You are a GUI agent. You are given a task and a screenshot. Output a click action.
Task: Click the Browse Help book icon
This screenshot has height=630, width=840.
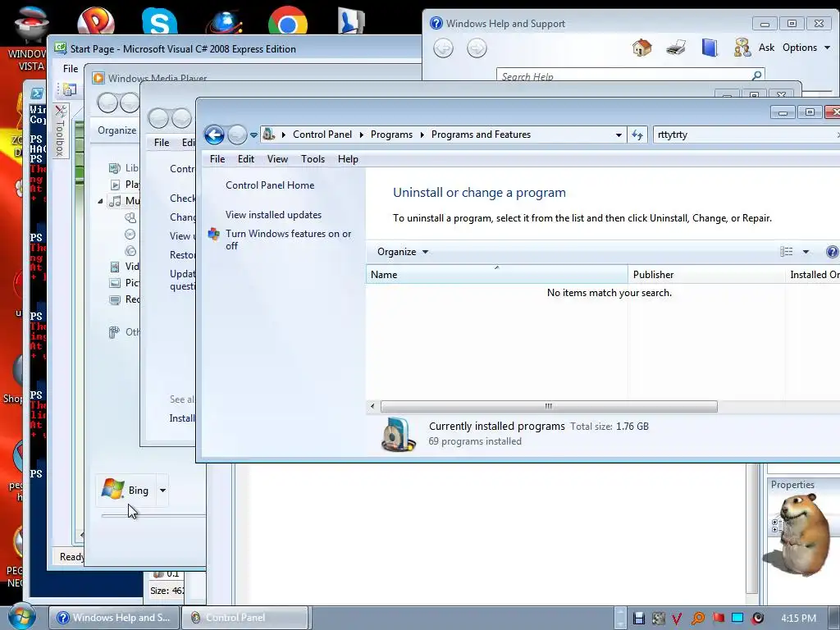coord(710,48)
